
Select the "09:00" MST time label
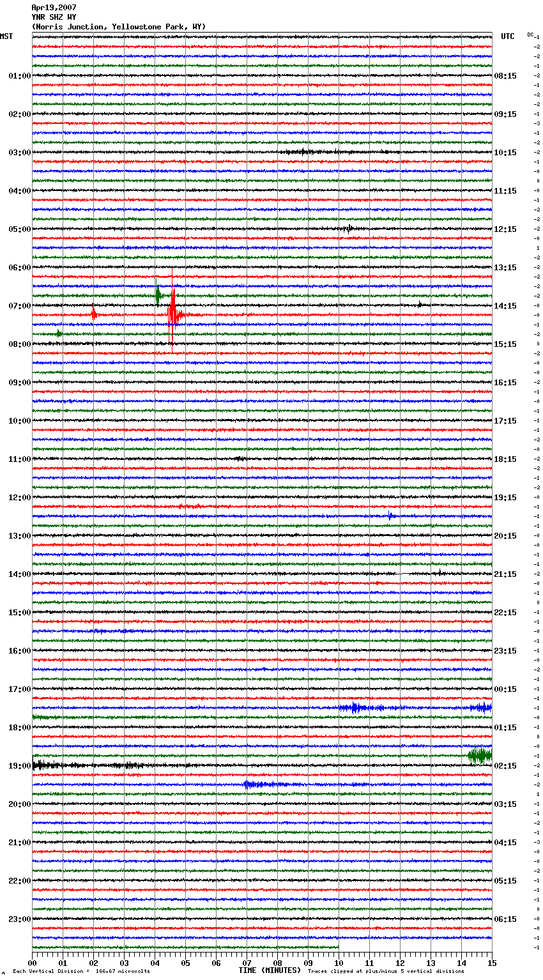point(20,383)
